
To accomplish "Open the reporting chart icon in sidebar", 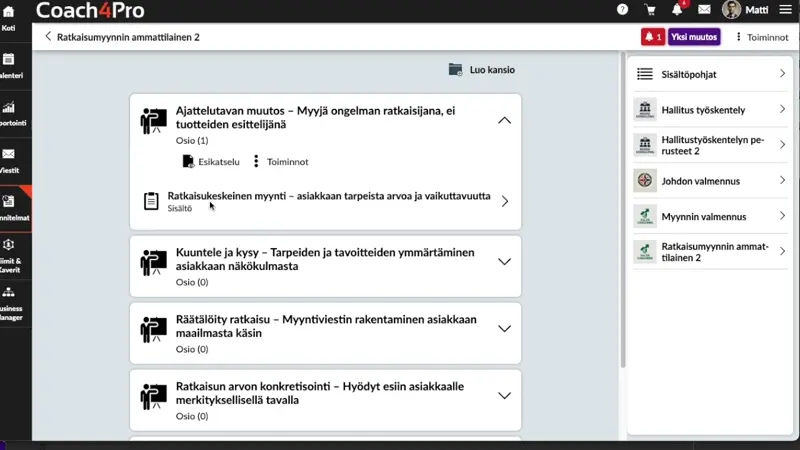I will 9,113.
